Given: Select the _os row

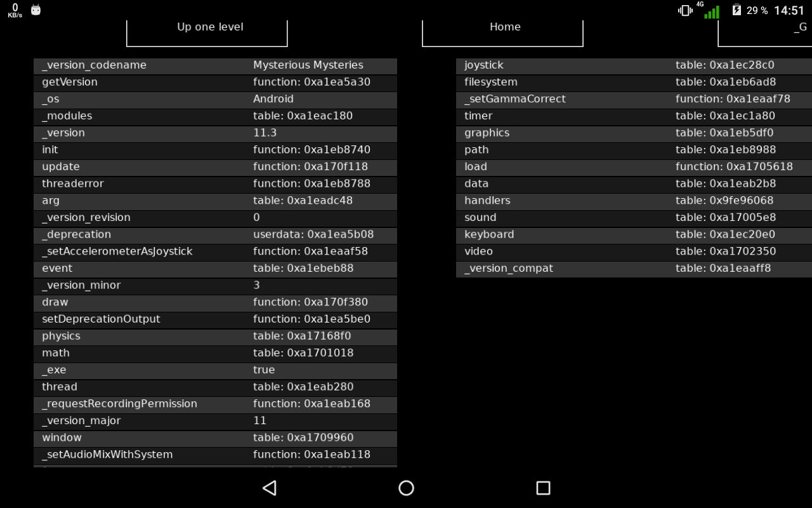Looking at the screenshot, I should (215, 99).
